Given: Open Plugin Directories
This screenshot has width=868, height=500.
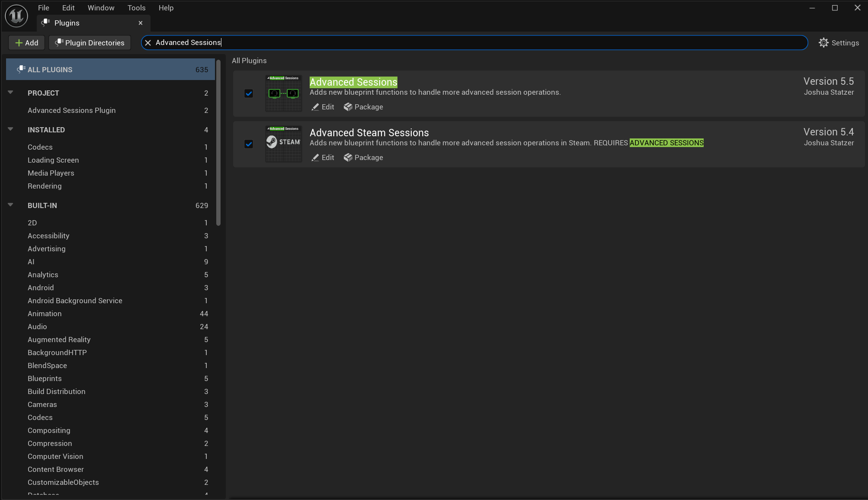Looking at the screenshot, I should 90,43.
